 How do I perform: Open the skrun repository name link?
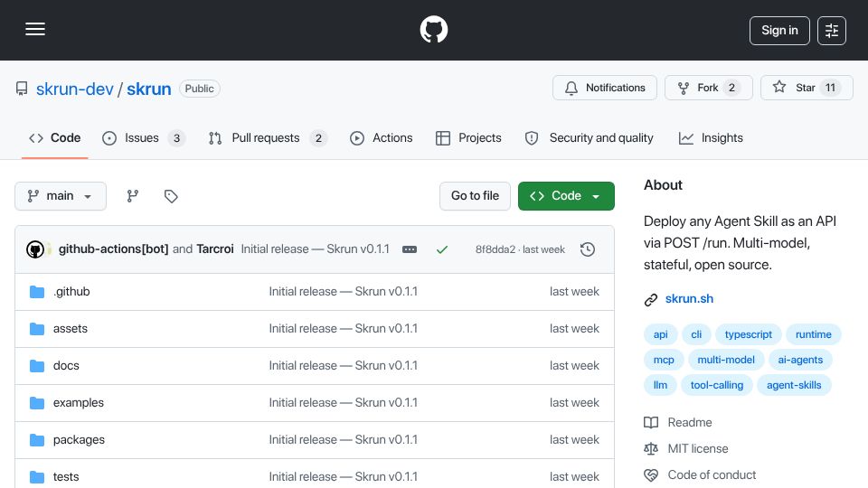pyautogui.click(x=149, y=89)
